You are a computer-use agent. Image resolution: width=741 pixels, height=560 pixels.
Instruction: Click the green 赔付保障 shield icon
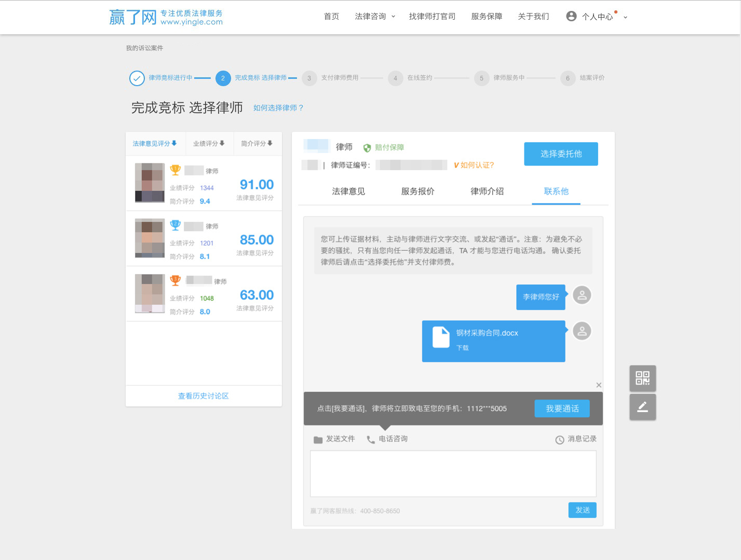tap(367, 148)
